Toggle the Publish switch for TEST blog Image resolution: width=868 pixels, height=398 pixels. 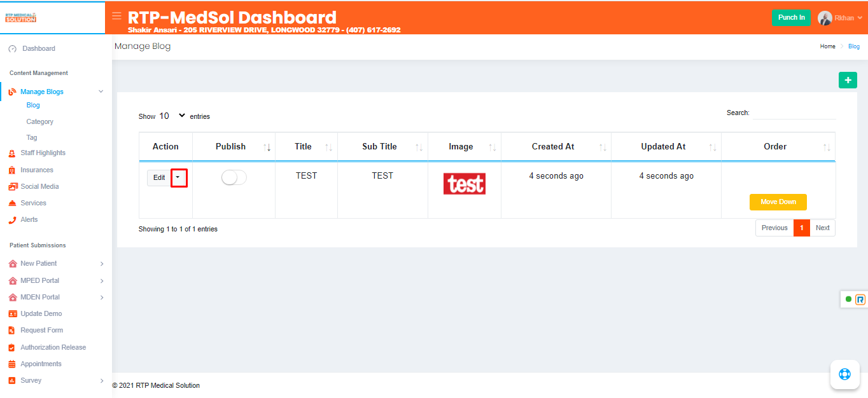tap(234, 178)
